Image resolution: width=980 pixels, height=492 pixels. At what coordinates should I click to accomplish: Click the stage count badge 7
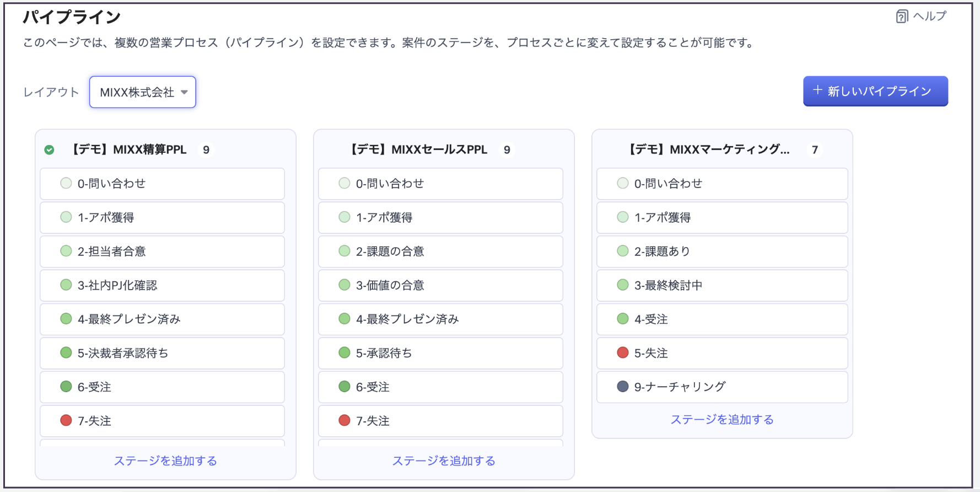pos(815,150)
